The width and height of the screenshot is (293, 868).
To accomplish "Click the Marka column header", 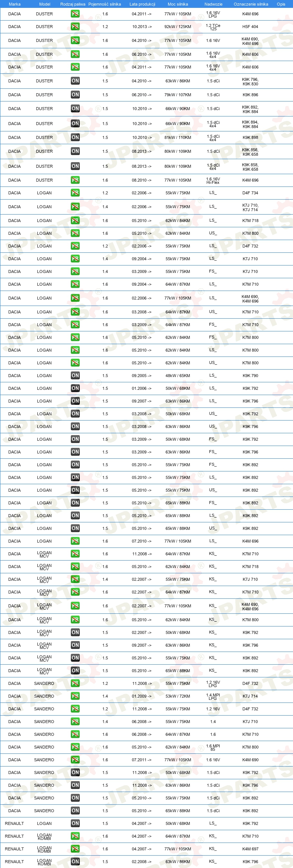I will (15, 4).
